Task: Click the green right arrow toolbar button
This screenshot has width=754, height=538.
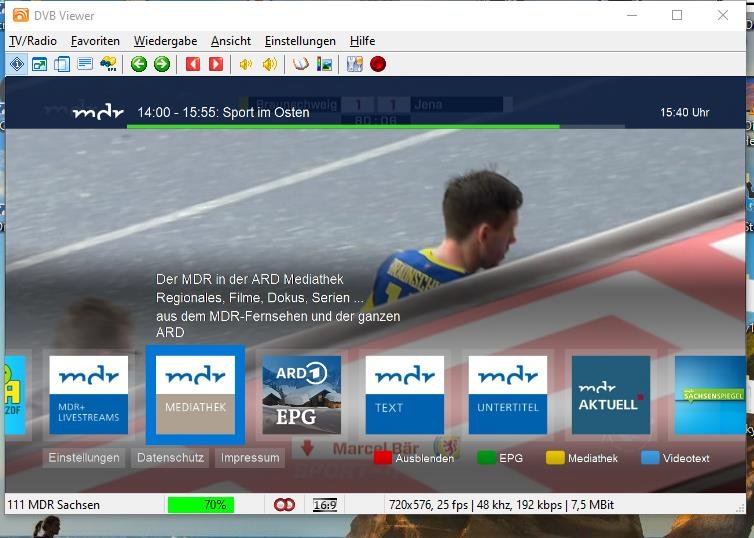Action: [162, 64]
